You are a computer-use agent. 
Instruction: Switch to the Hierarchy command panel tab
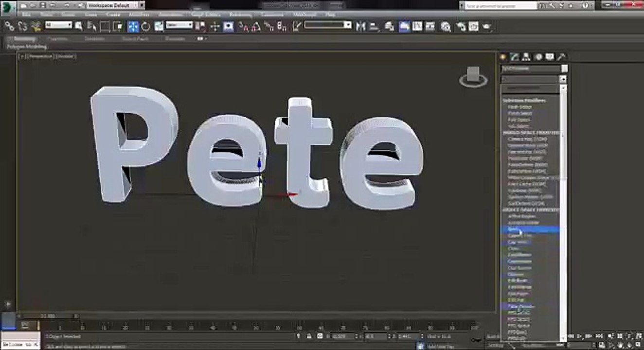(527, 57)
